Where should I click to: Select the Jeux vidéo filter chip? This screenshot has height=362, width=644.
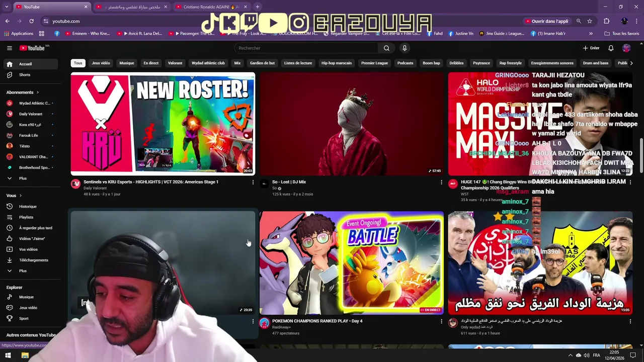[101, 63]
